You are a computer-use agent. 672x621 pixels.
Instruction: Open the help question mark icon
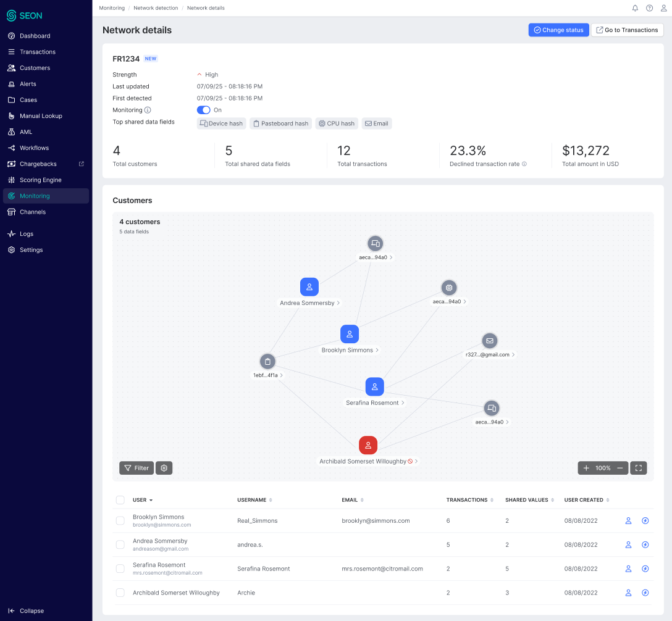coord(649,8)
